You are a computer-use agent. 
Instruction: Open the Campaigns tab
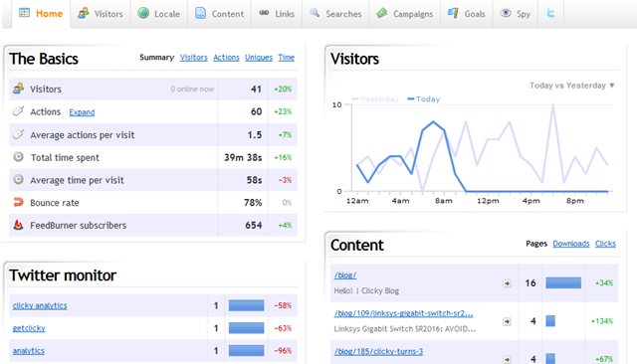405,14
